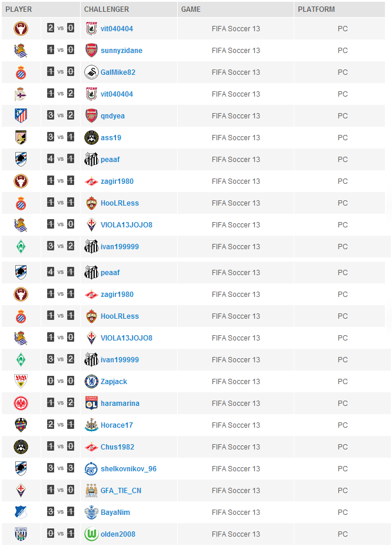392x552 pixels.
Task: Sort by the Challenger column header
Action: tap(107, 9)
